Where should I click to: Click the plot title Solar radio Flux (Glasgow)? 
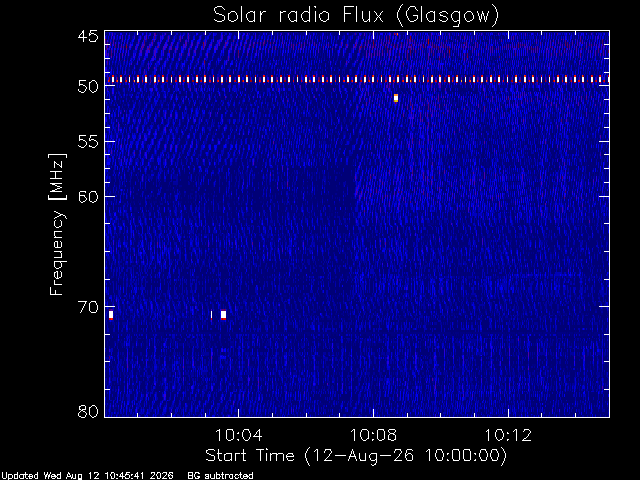pyautogui.click(x=356, y=15)
